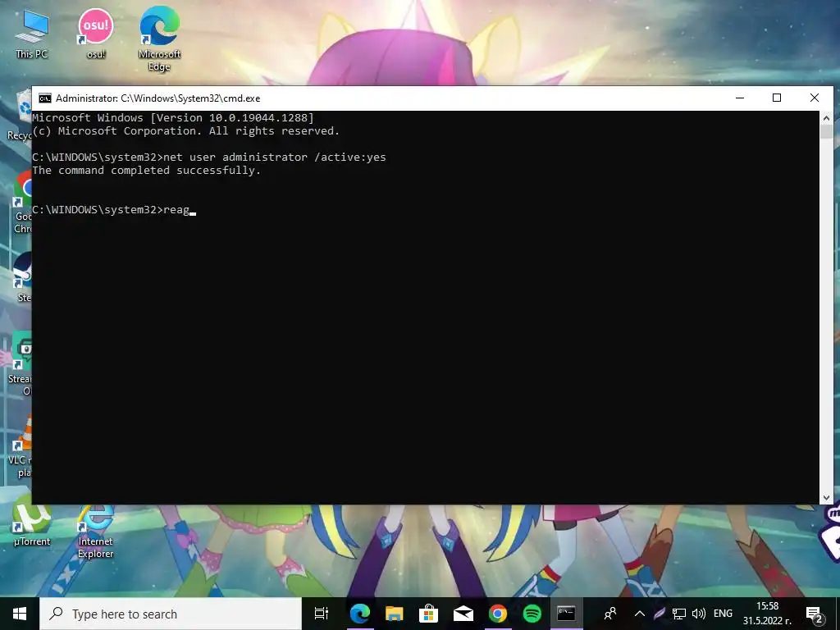Open the notification center with 2 alerts

click(815, 614)
